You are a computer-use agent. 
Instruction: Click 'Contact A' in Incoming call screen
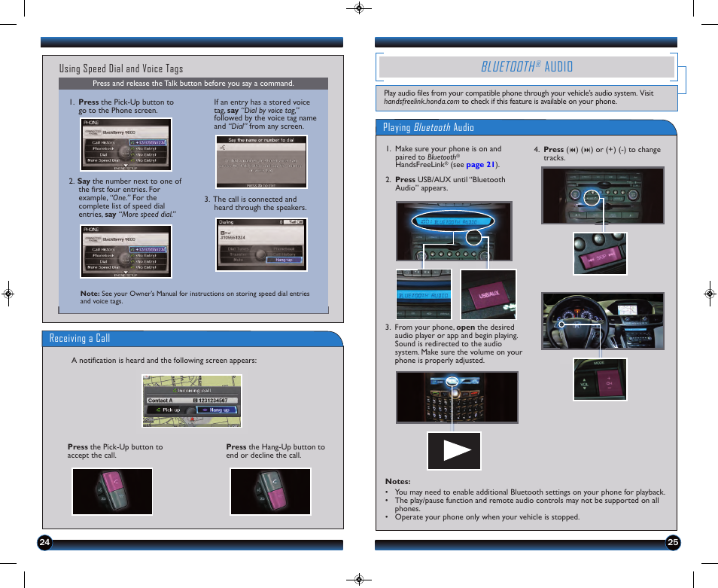pyautogui.click(x=160, y=401)
